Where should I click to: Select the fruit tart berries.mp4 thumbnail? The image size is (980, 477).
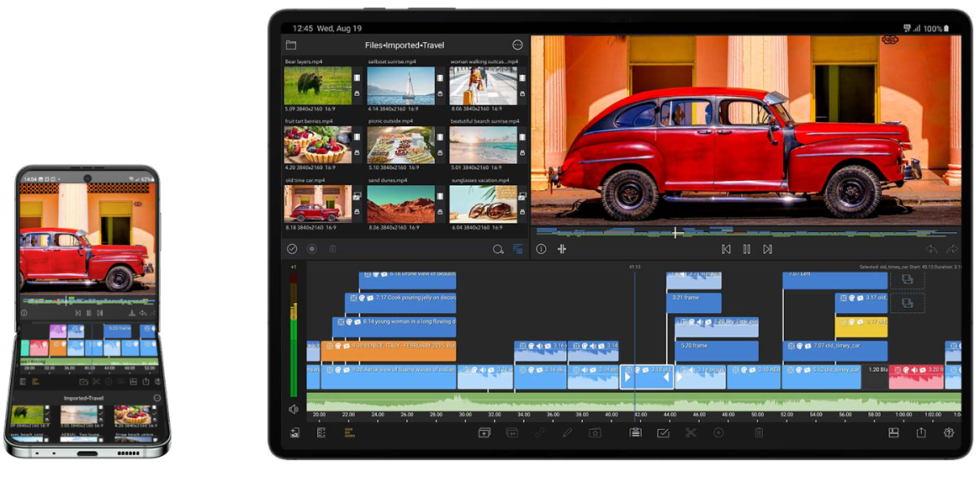tap(317, 145)
